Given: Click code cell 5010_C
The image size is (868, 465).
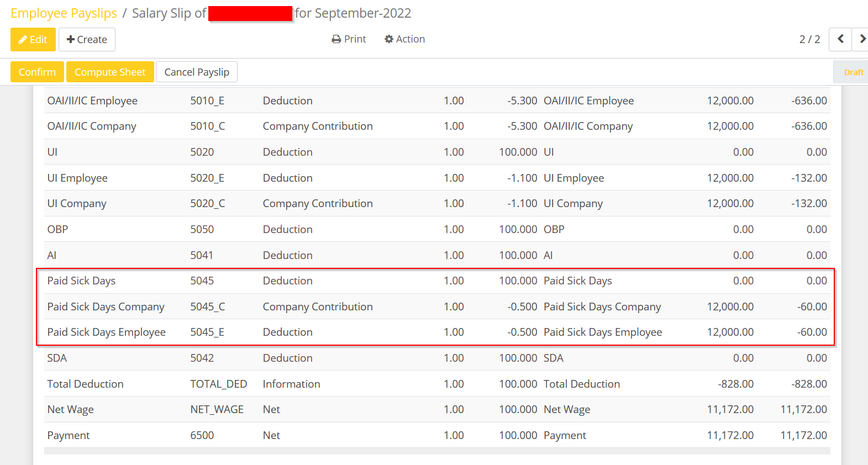Looking at the screenshot, I should [208, 126].
